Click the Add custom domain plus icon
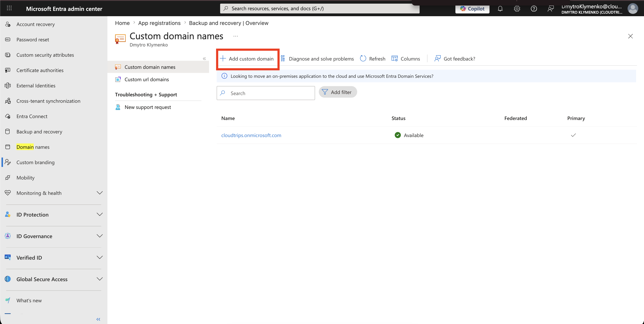This screenshot has width=644, height=324. [x=223, y=58]
